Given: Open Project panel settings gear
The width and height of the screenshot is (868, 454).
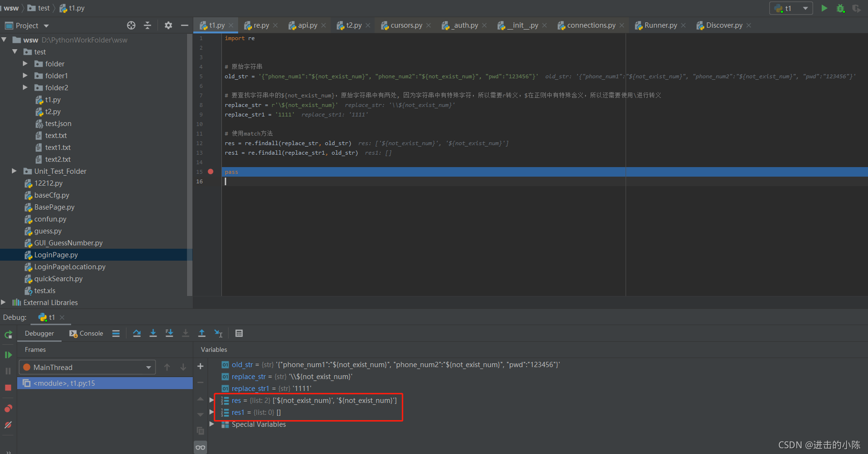Looking at the screenshot, I should (168, 25).
